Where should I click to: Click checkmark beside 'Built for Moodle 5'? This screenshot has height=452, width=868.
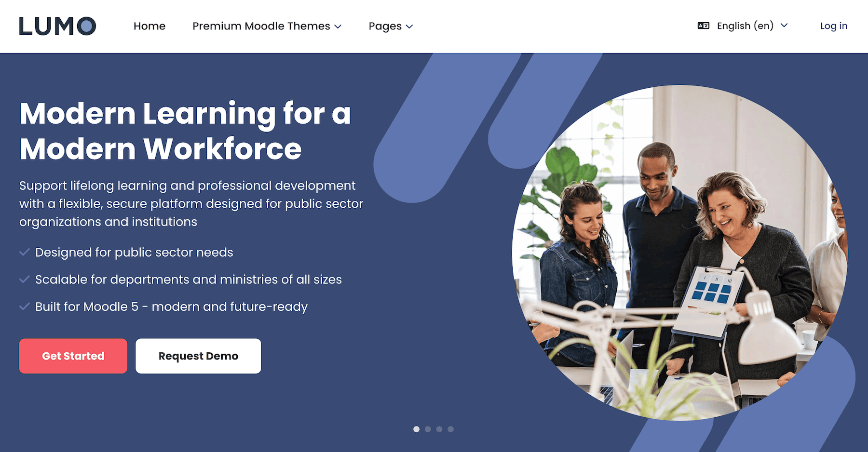[24, 306]
